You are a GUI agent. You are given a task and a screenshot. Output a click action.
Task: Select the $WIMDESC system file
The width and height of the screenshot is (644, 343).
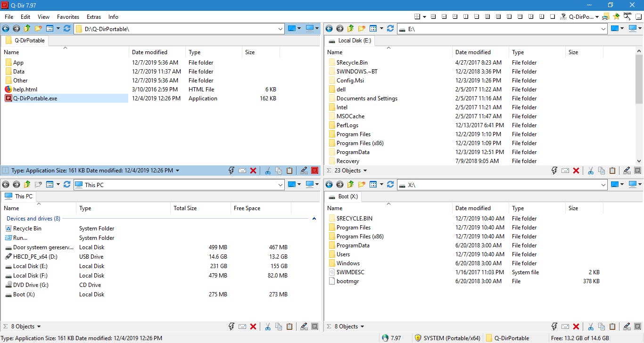coord(350,272)
